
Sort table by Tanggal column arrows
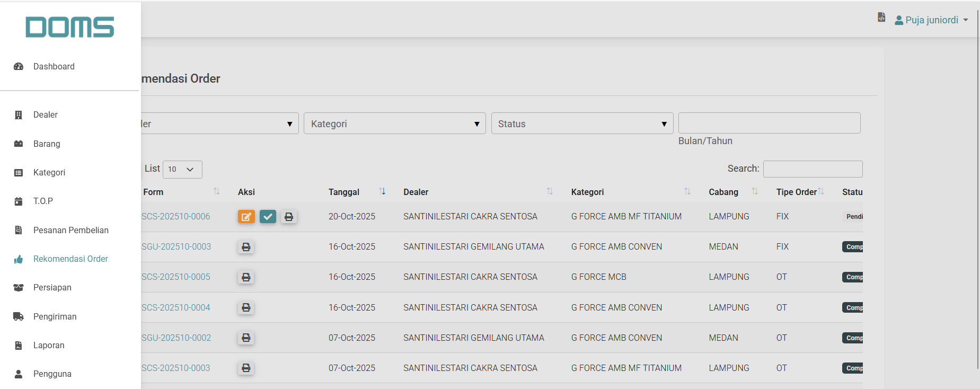pyautogui.click(x=382, y=191)
